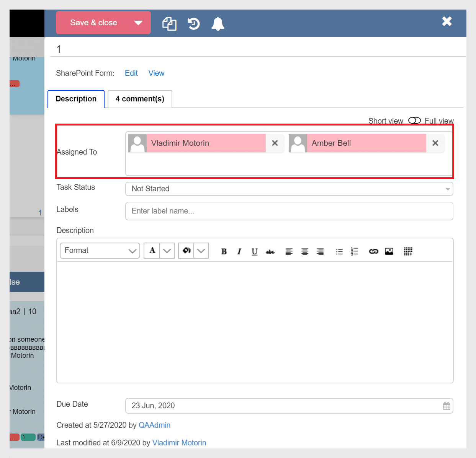Click the background fill color icon
476x458 pixels.
pyautogui.click(x=186, y=251)
